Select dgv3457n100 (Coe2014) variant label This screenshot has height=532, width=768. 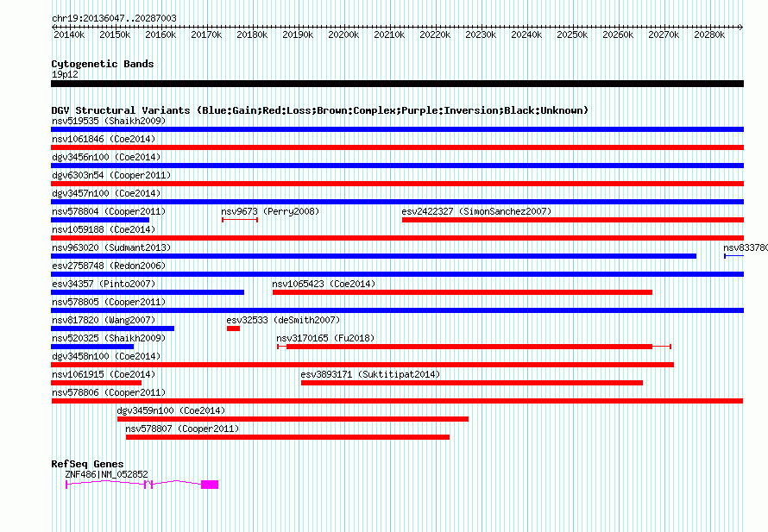(x=106, y=193)
